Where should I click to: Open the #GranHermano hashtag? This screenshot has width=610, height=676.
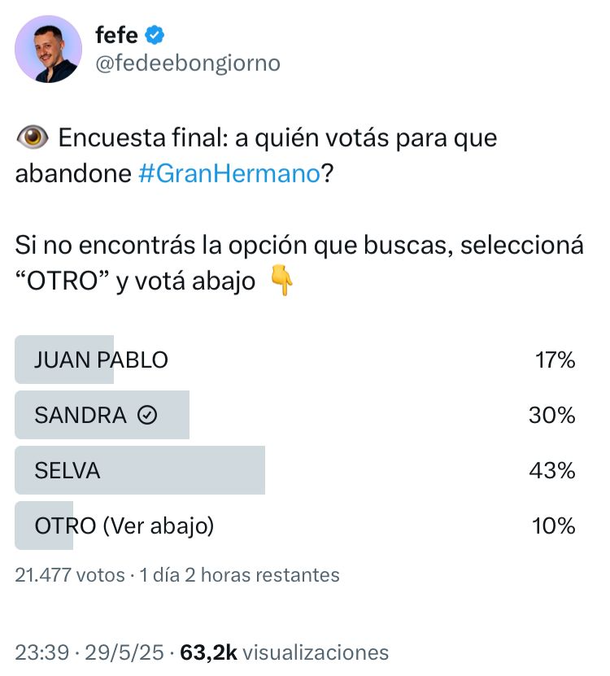227,173
